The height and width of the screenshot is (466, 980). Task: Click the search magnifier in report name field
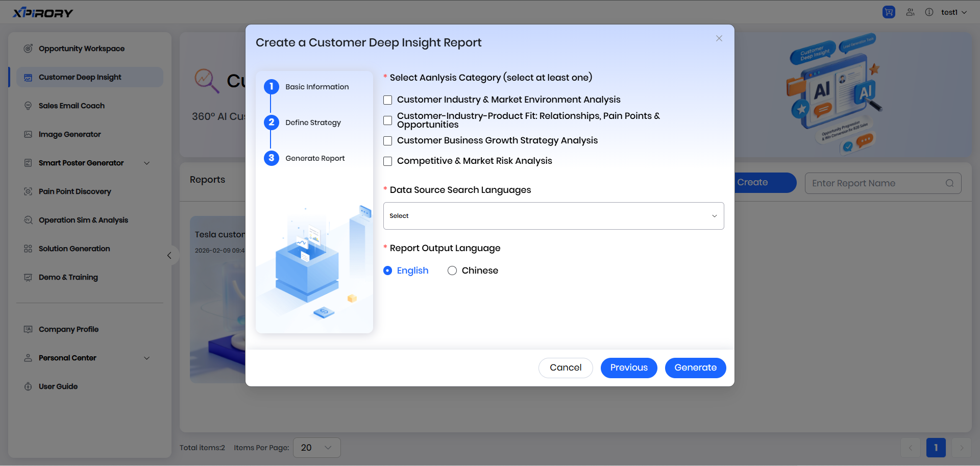tap(949, 183)
